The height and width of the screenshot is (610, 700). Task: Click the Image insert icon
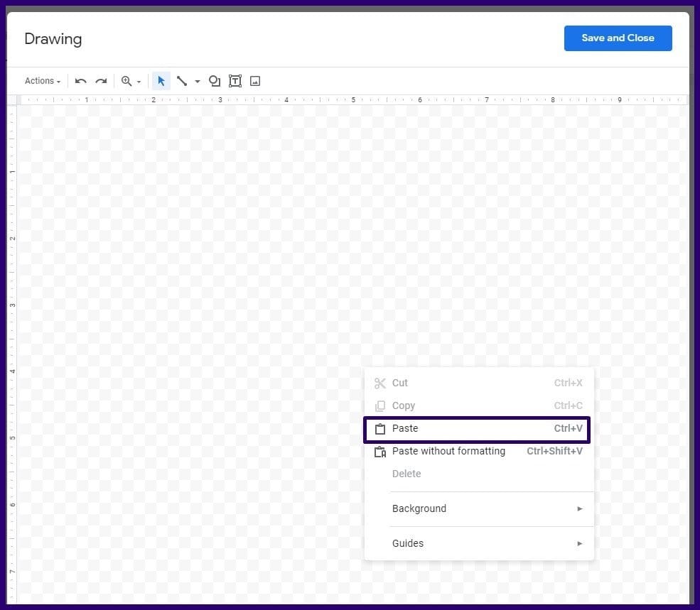[x=255, y=81]
